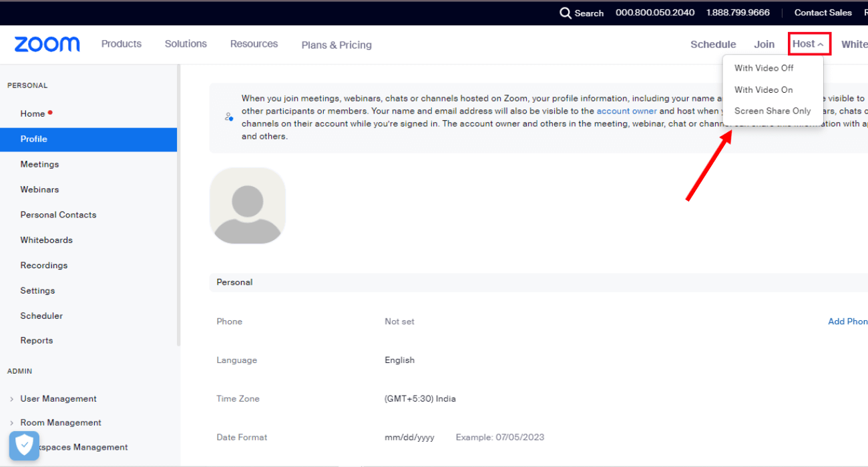Click the account owner link
Viewport: 868px width, 467px height.
627,111
